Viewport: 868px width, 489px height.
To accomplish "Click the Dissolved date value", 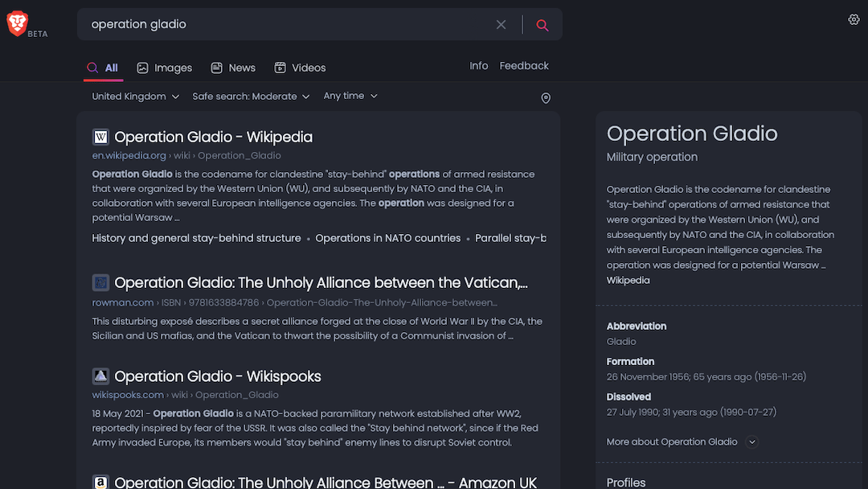I will (691, 412).
